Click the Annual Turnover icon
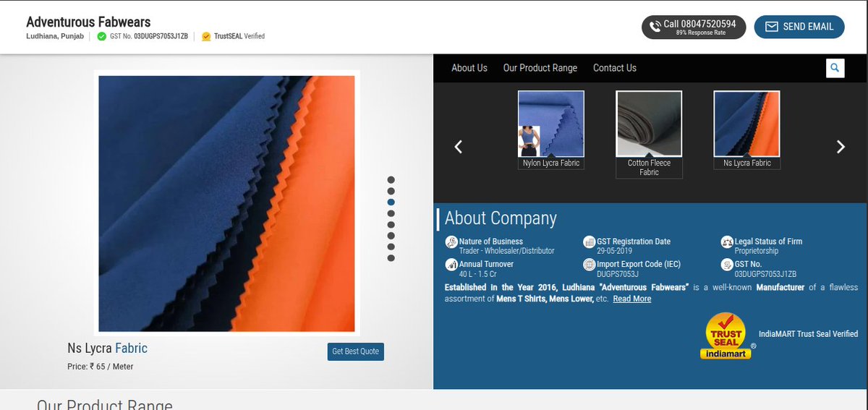The width and height of the screenshot is (868, 410). (451, 265)
